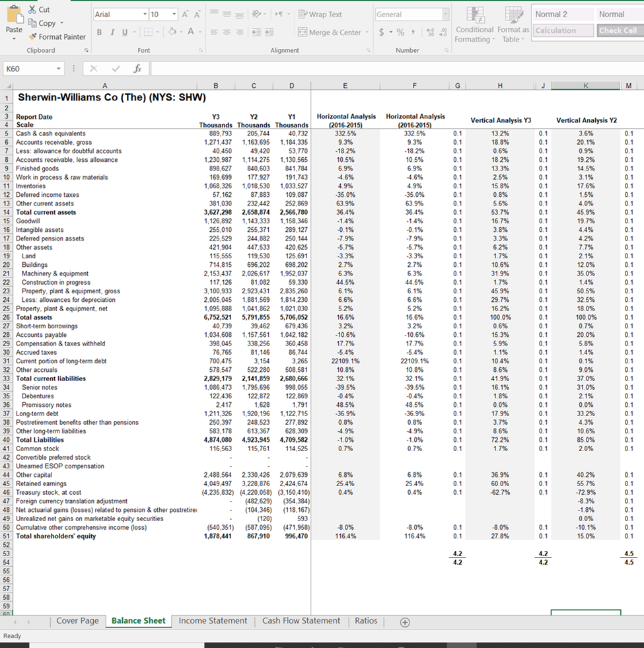Apply the Normal cell style

620,15
